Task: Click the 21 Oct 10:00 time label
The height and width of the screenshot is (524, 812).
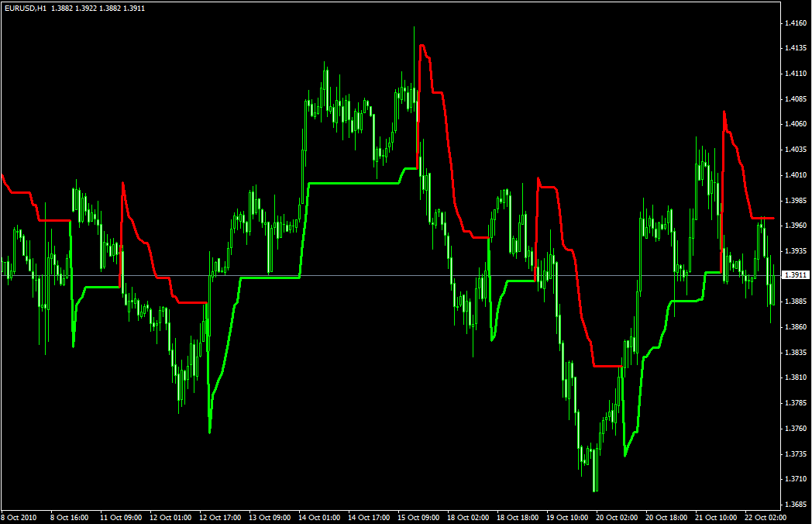Action: point(716,517)
